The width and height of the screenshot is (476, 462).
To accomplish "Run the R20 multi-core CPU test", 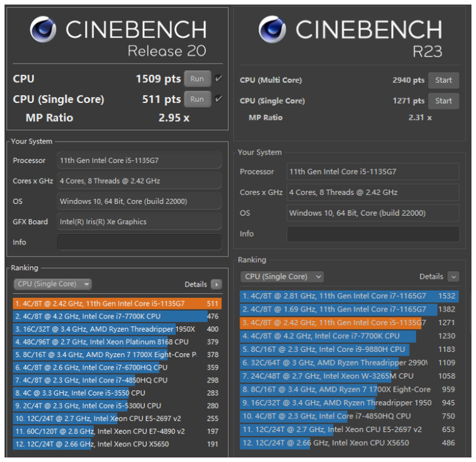I will point(197,79).
